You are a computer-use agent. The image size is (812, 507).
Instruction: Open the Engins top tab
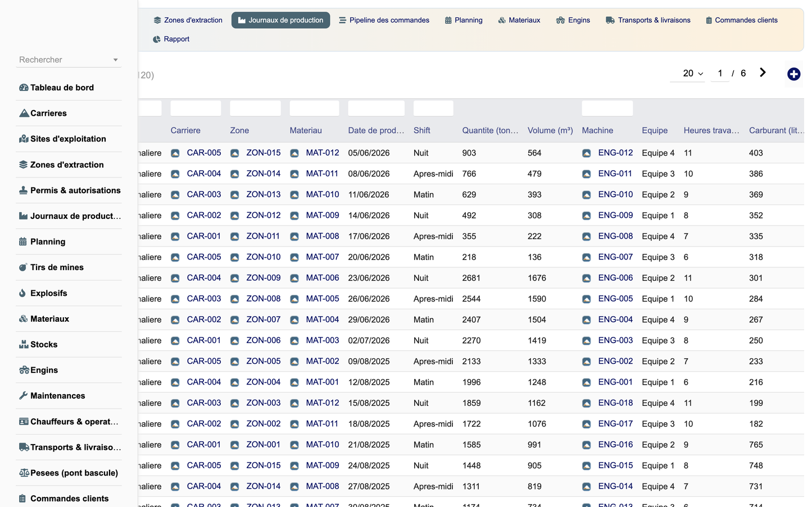click(x=573, y=20)
